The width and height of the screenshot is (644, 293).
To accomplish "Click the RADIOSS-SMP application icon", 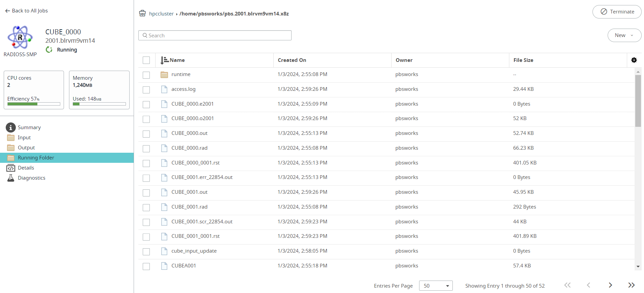I will tap(20, 37).
